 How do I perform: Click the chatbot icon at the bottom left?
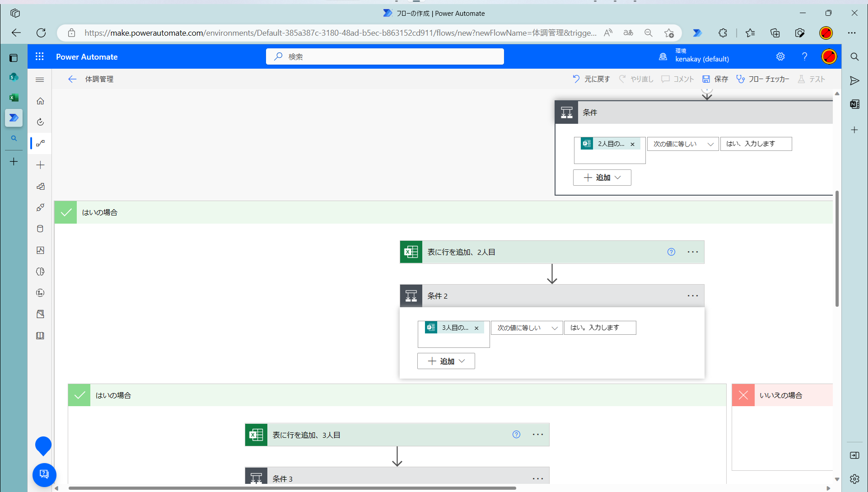tap(44, 474)
